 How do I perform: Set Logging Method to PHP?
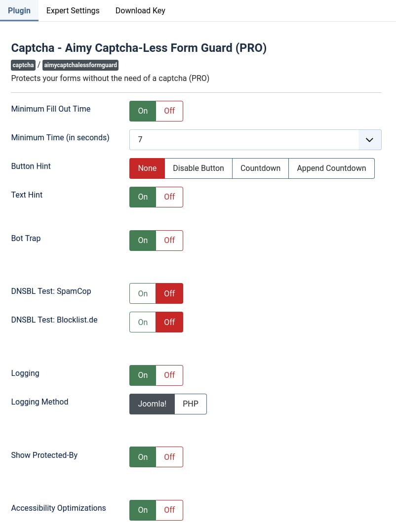191,404
